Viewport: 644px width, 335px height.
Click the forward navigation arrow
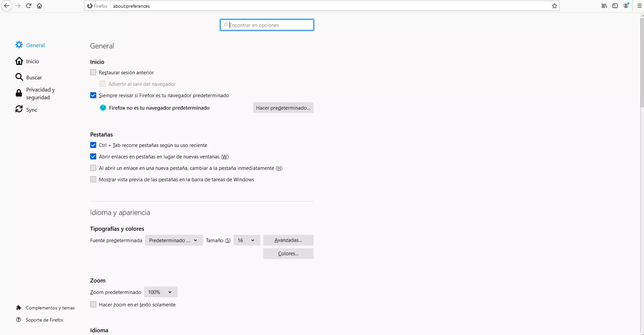18,6
